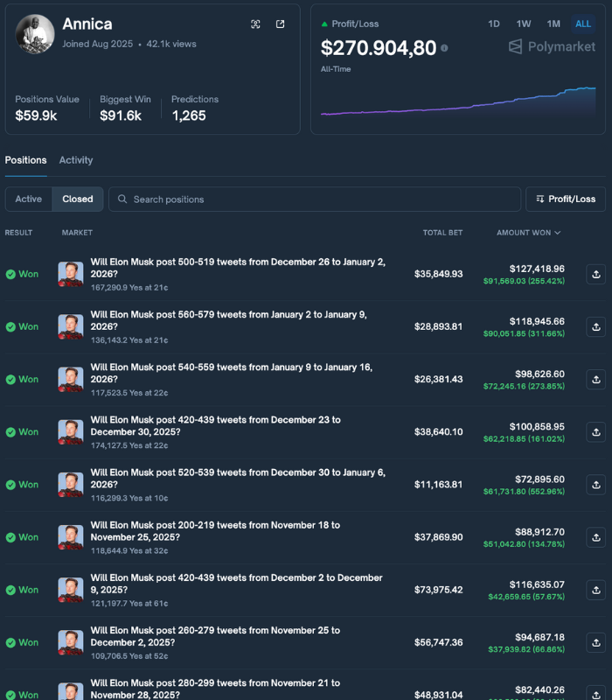Click Won checkmark icon in 200-219 row
This screenshot has height=700, width=612.
pos(10,538)
